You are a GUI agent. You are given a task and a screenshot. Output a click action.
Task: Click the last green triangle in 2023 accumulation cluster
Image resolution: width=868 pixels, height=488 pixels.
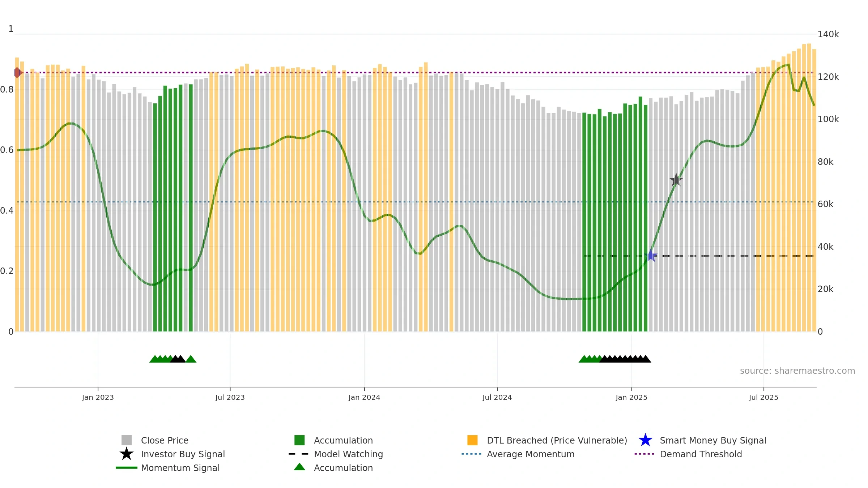pyautogui.click(x=191, y=359)
